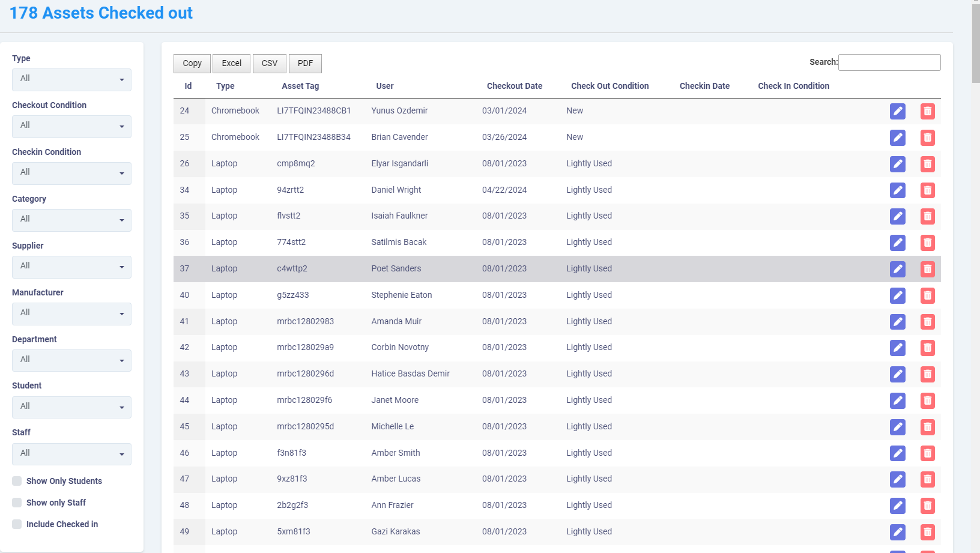Copy the table to clipboard
The width and height of the screenshot is (980, 553).
[192, 64]
